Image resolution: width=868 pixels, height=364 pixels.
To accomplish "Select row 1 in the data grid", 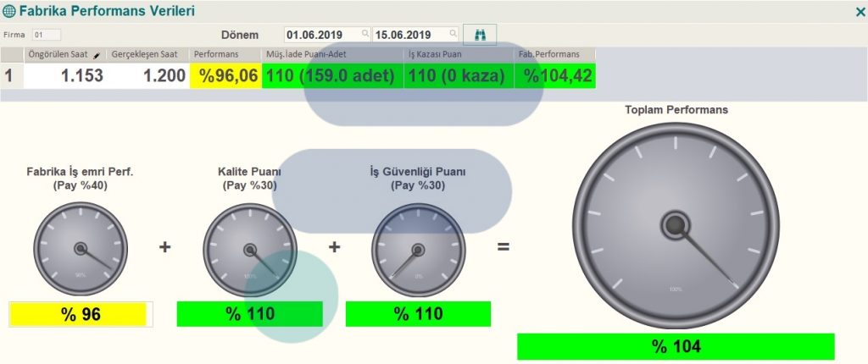I will click(x=10, y=75).
